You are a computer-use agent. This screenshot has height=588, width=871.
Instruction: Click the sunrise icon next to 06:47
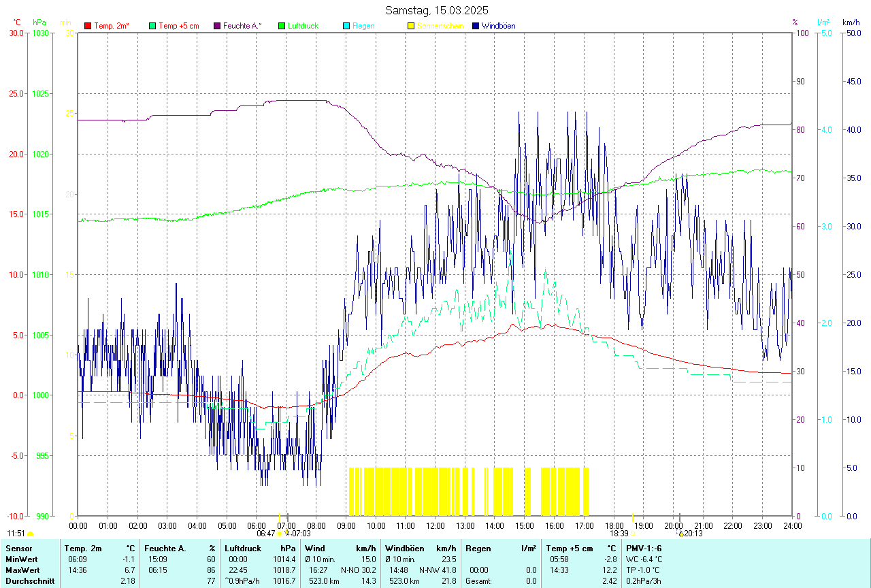pos(279,534)
